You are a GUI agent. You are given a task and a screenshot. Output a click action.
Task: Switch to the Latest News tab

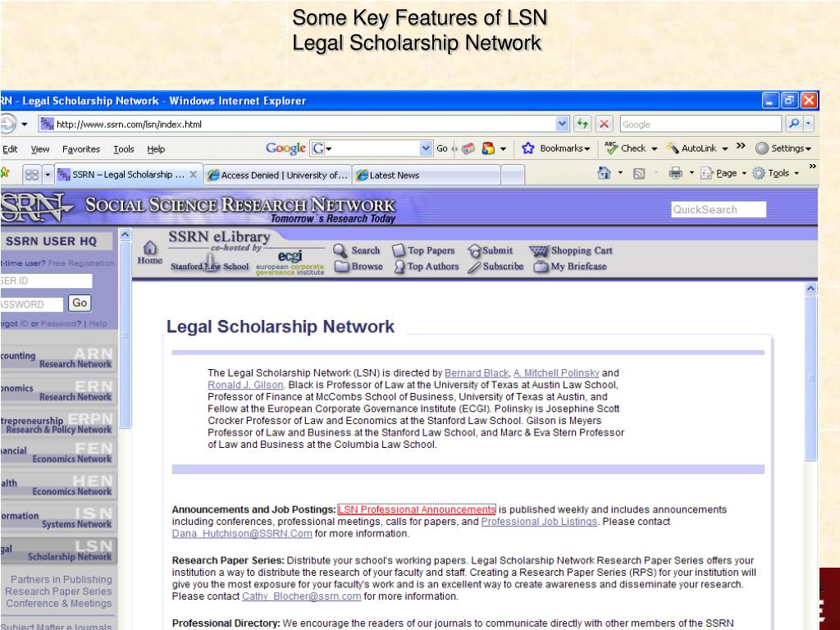point(427,176)
